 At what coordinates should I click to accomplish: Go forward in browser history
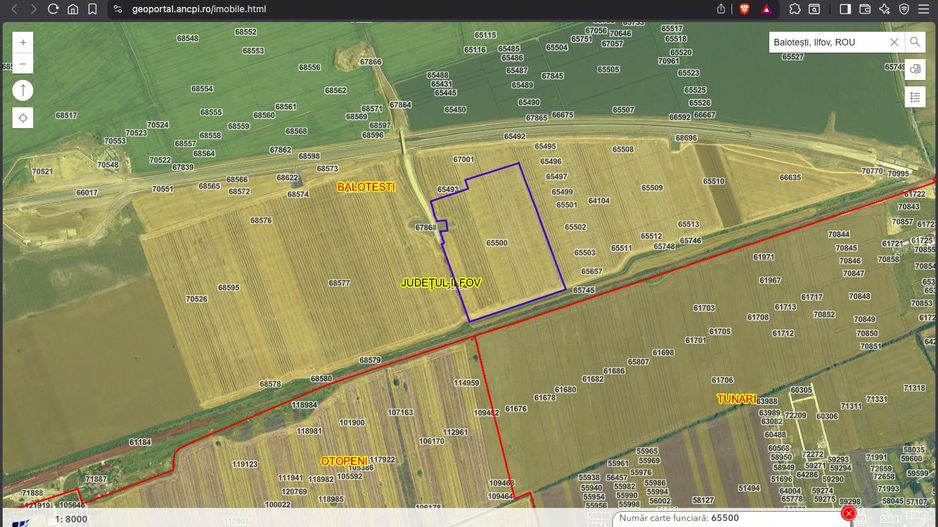(34, 9)
